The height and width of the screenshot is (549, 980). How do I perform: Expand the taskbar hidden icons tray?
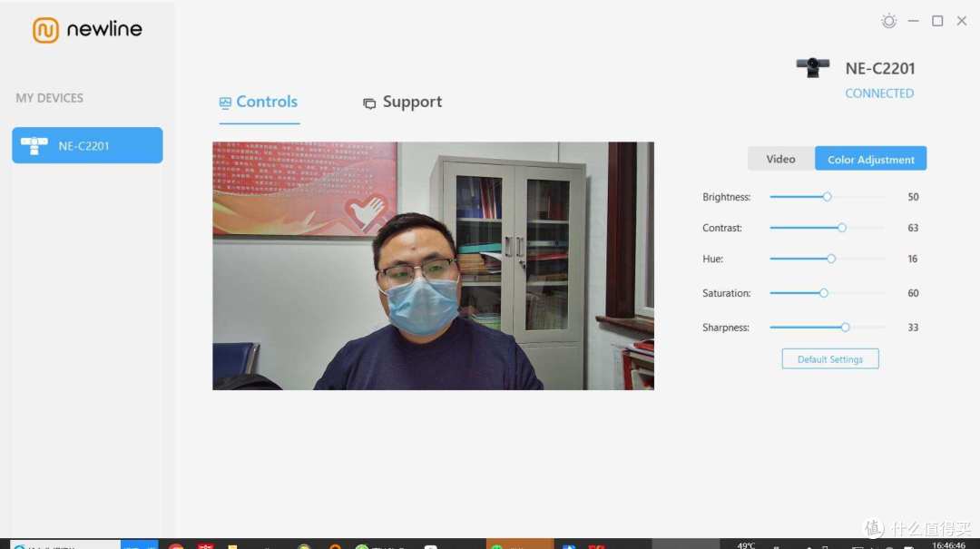pos(776,544)
